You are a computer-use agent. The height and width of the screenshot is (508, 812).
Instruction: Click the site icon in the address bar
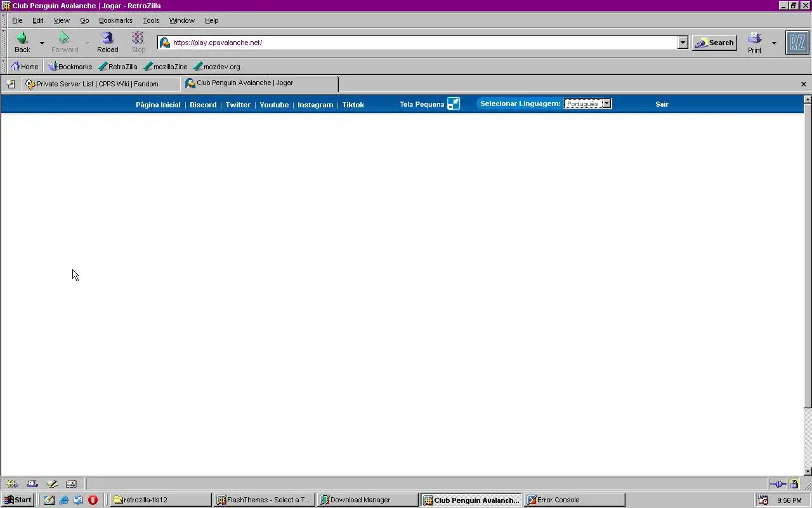[x=165, y=43]
